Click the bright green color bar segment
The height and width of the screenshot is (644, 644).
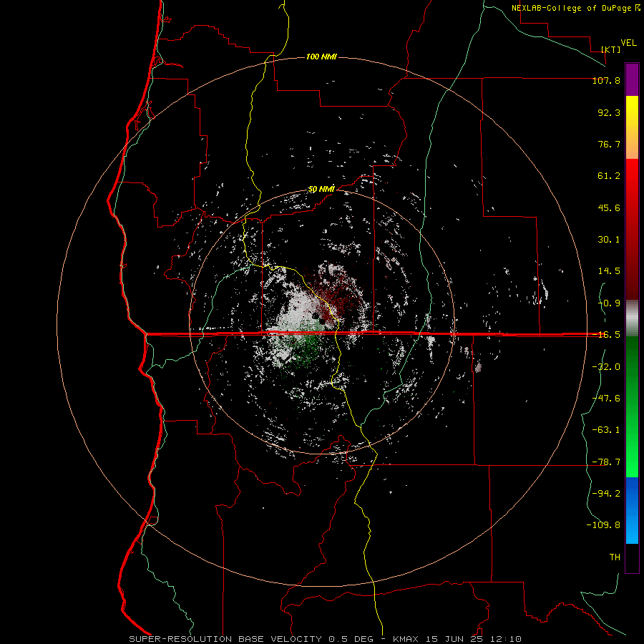tap(632, 407)
